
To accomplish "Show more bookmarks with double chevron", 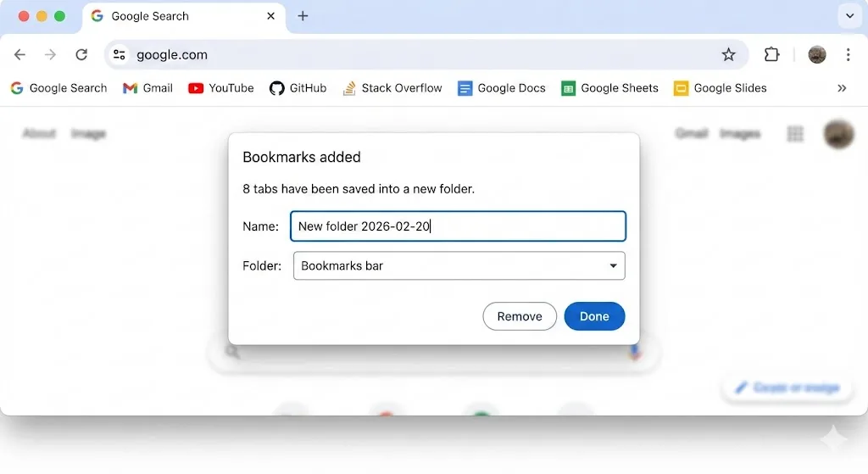I will click(842, 88).
